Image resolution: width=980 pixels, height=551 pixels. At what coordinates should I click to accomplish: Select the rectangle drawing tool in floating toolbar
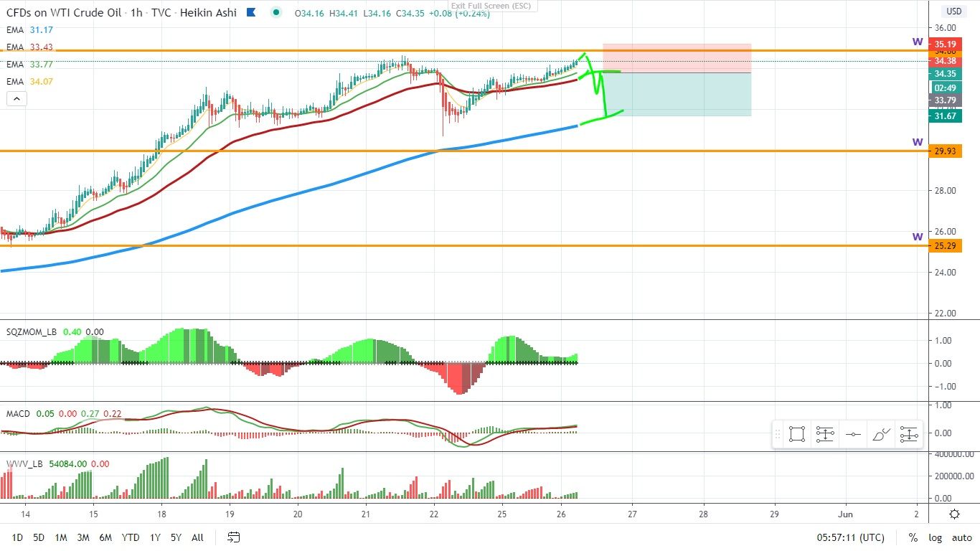pyautogui.click(x=796, y=434)
